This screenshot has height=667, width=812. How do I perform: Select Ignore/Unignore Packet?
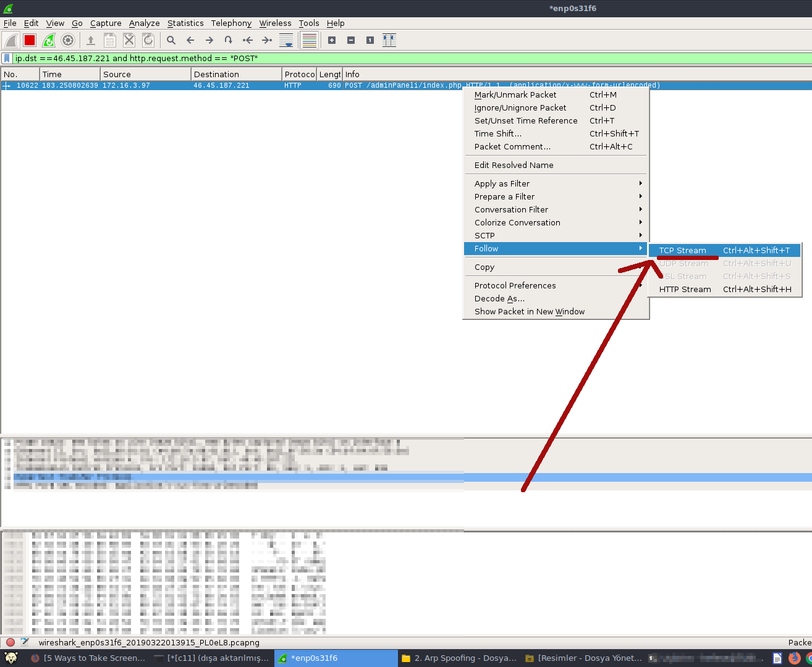click(x=556, y=107)
